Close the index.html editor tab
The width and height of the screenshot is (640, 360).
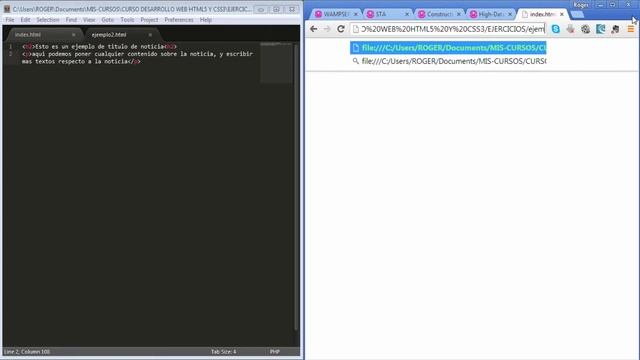click(73, 35)
